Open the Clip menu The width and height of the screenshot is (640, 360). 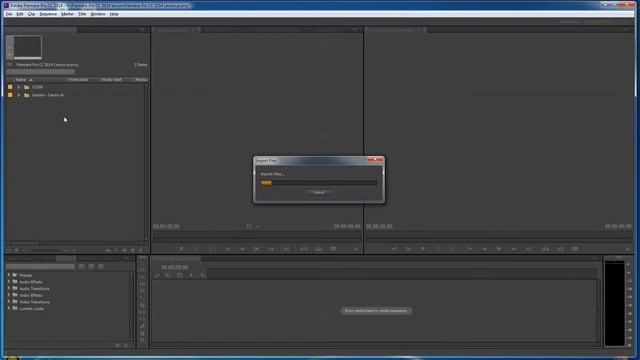click(31, 14)
